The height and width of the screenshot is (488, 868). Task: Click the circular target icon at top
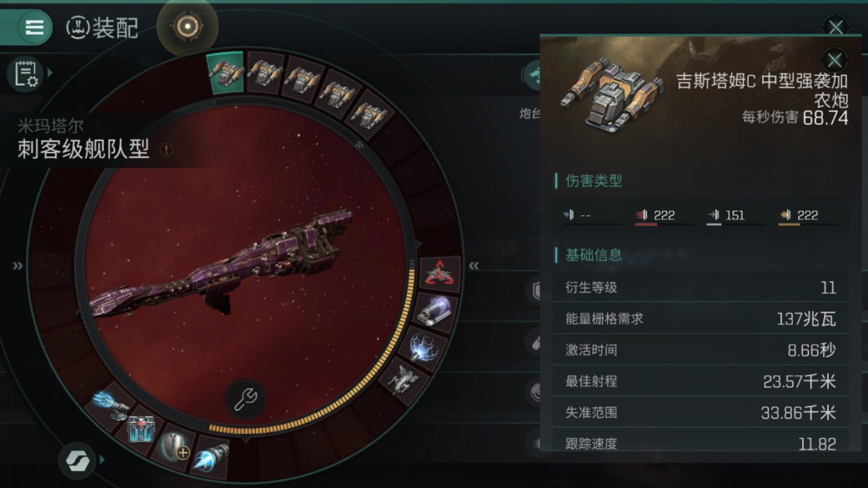pos(187,27)
